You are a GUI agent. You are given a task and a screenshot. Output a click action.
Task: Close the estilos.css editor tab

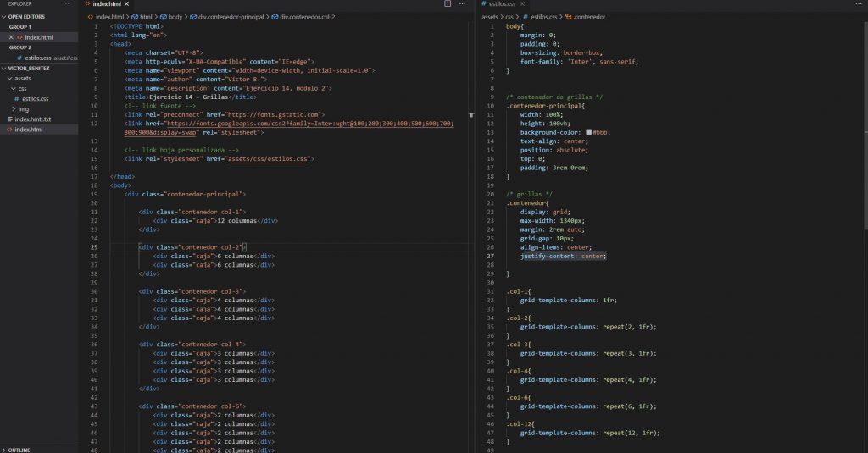[x=522, y=3]
